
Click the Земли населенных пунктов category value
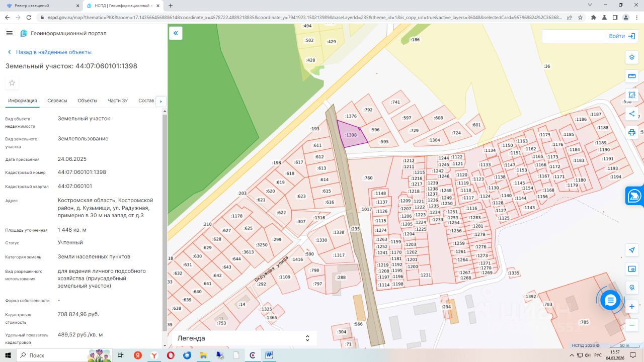click(x=94, y=256)
